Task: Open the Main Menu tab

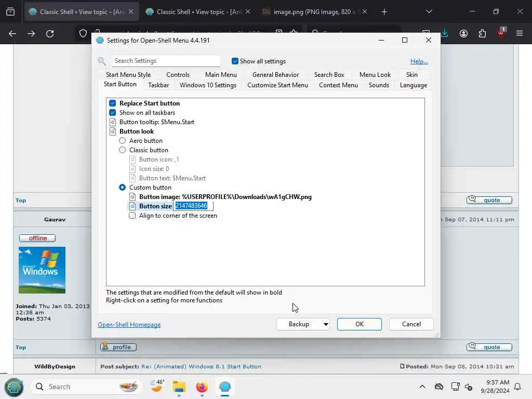Action: point(221,75)
